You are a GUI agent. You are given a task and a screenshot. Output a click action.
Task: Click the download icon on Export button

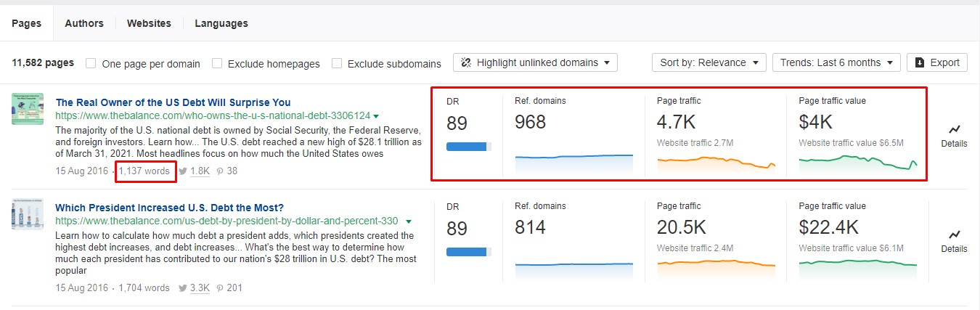920,62
